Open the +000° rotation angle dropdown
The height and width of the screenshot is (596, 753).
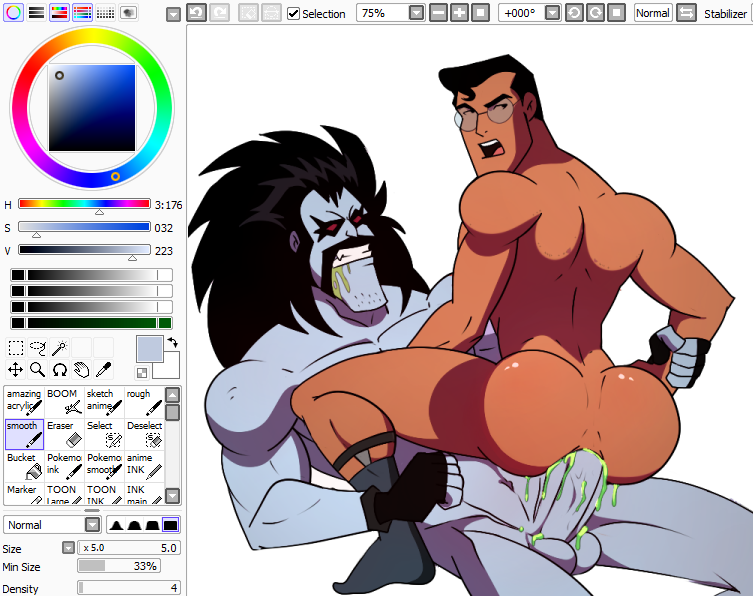[x=552, y=13]
